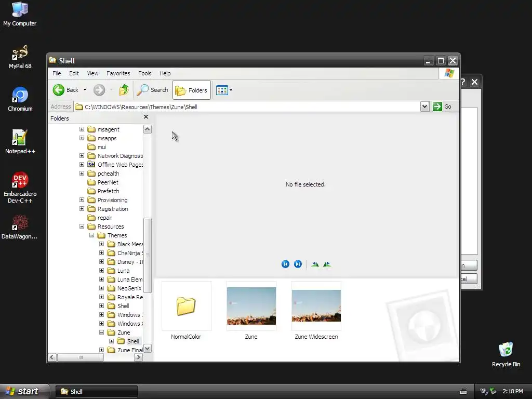Image resolution: width=532 pixels, height=399 pixels.
Task: Click Shell taskbar button
Action: click(96, 392)
